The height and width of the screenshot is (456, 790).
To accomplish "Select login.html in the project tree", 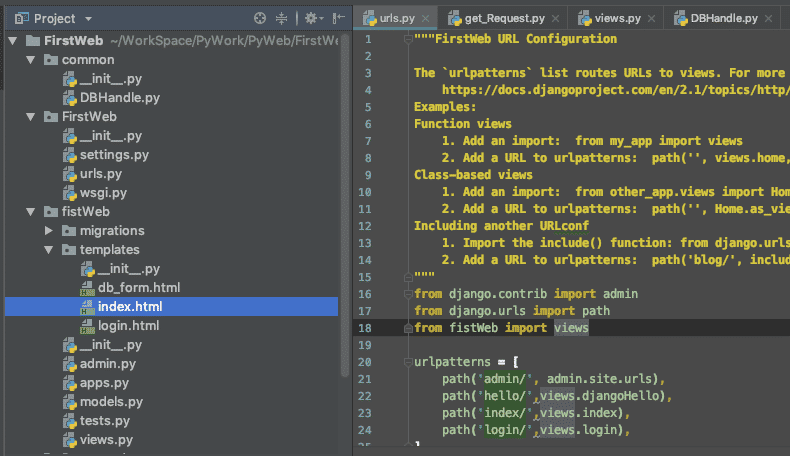I will point(128,326).
